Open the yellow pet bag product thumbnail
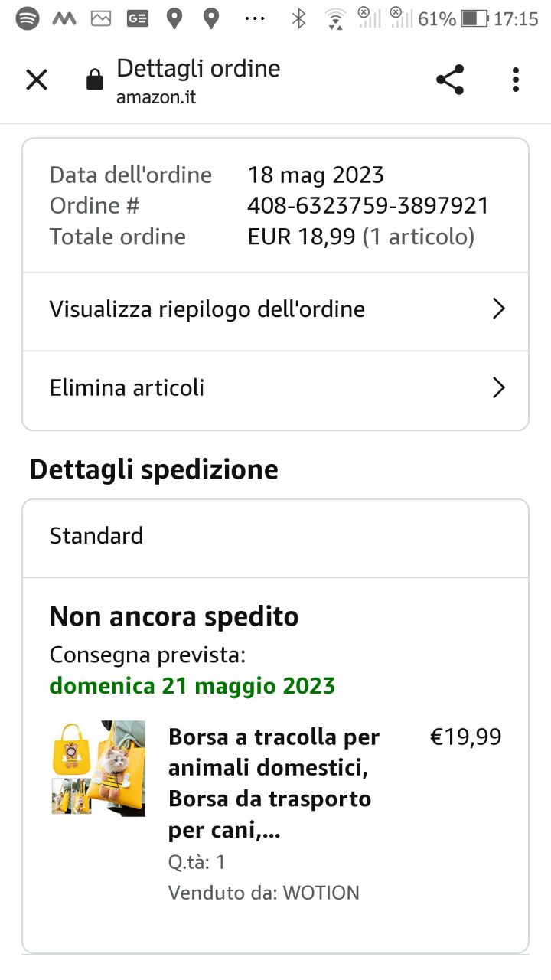This screenshot has width=551, height=980. [99, 768]
